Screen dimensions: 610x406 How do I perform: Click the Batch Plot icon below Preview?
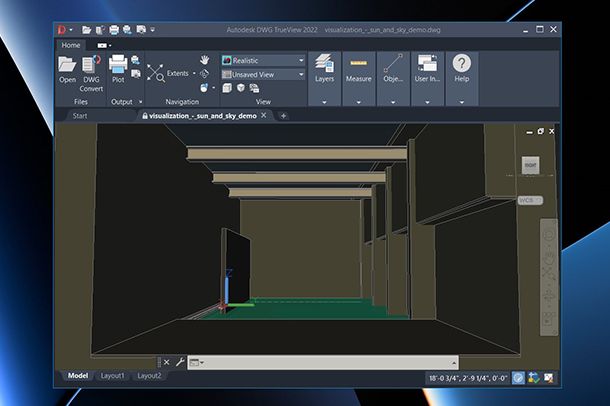pos(136,74)
